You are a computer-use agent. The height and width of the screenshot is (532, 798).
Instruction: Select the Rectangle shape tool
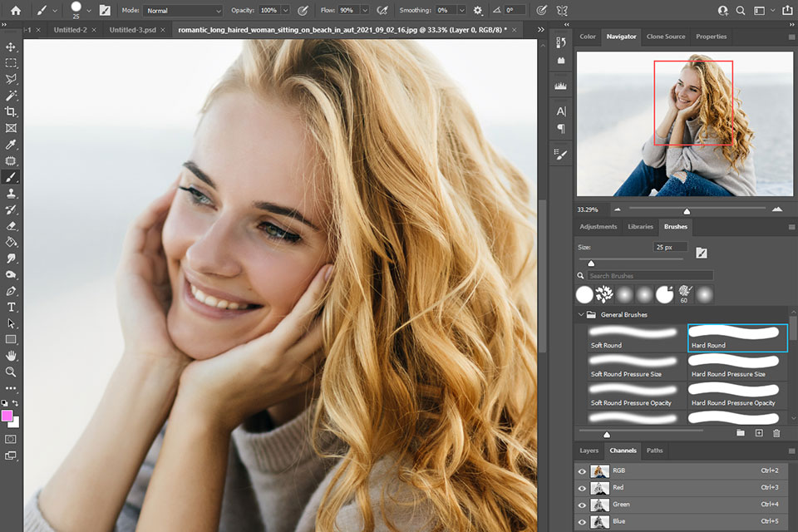[11, 339]
